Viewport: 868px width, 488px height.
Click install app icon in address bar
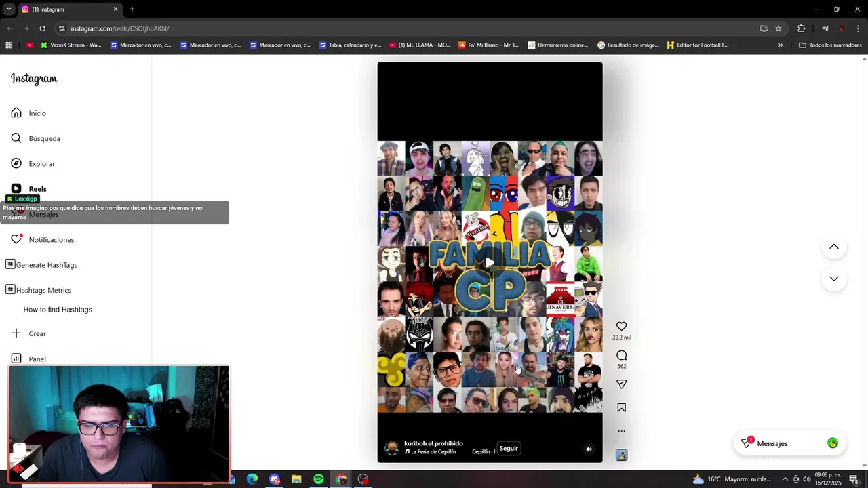(764, 28)
